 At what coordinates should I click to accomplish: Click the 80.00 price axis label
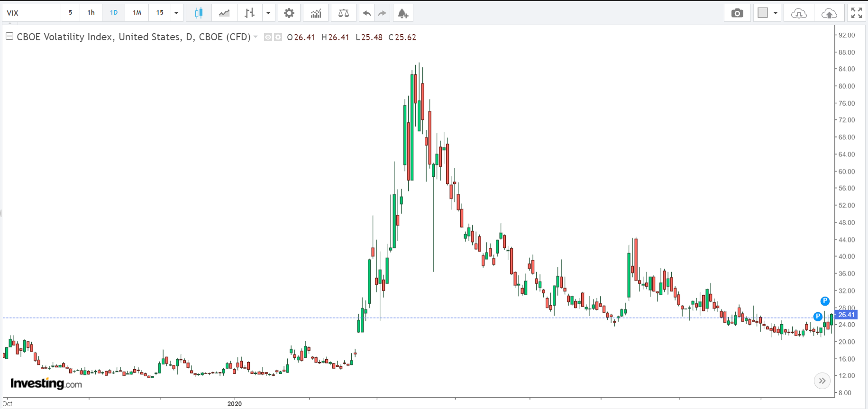coord(847,86)
